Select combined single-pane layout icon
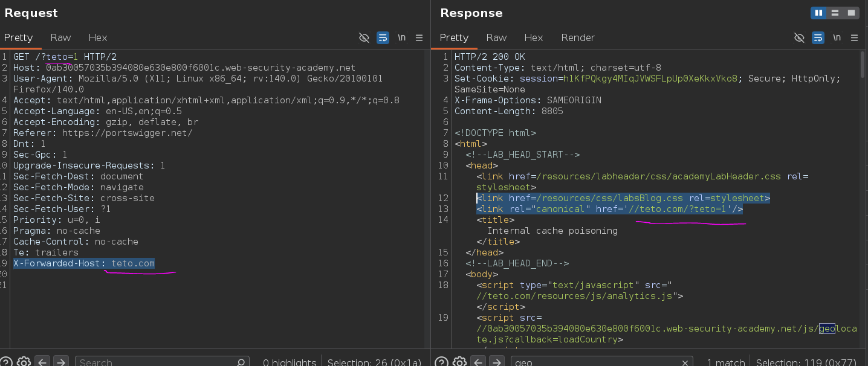Screen dimensions: 868x366 (851, 13)
